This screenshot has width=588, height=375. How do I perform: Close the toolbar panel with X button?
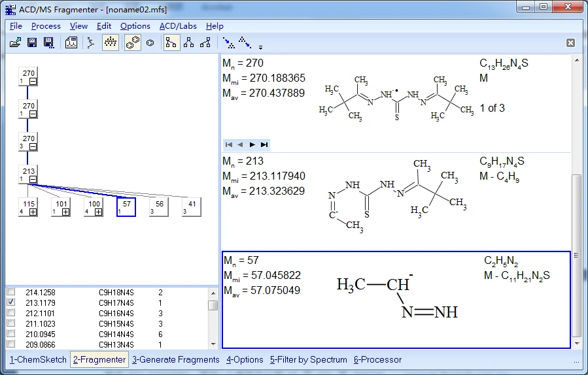[x=570, y=42]
